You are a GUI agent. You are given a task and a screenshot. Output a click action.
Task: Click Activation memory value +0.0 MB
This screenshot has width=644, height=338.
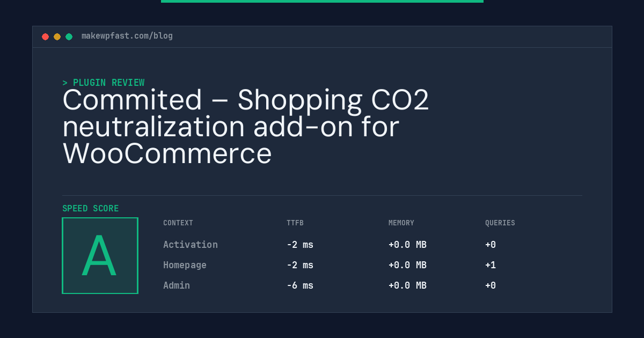pyautogui.click(x=407, y=245)
